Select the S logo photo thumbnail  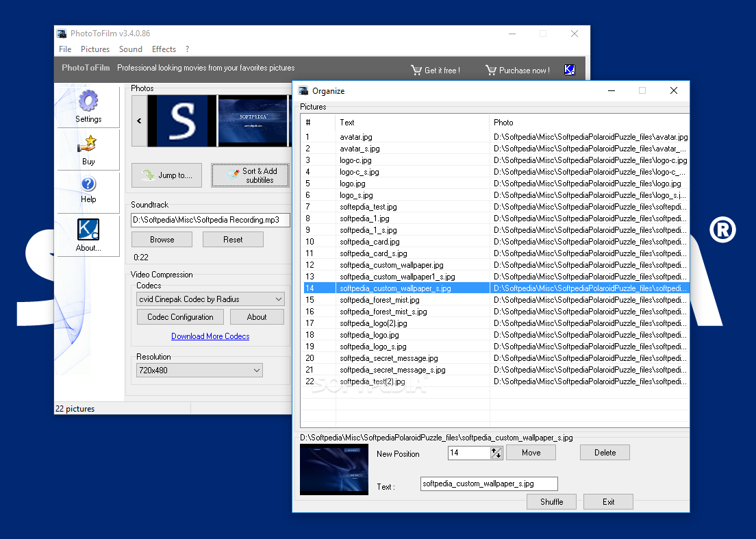point(182,121)
